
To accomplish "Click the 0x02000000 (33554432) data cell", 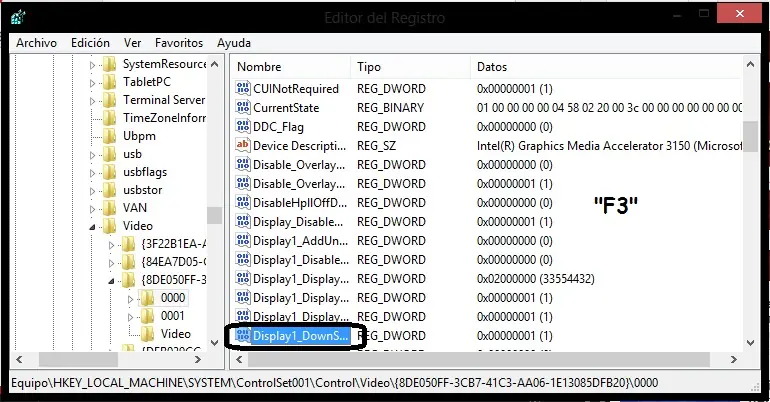I will [536, 279].
